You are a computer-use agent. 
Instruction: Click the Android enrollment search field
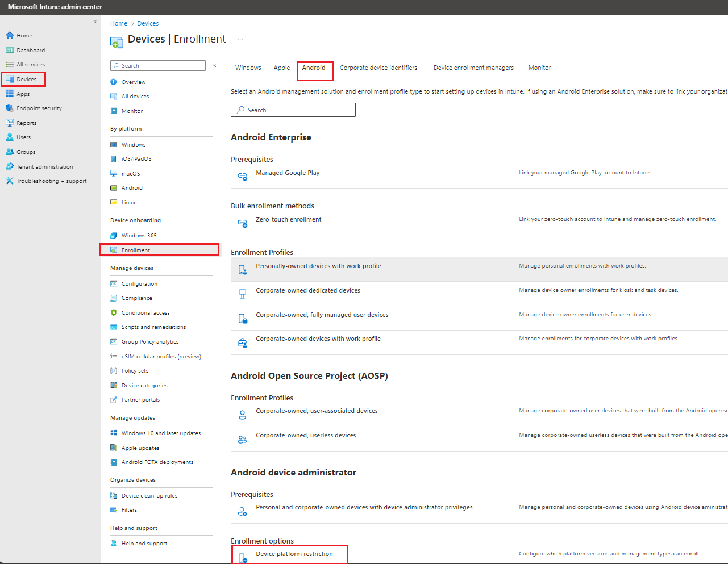(293, 110)
